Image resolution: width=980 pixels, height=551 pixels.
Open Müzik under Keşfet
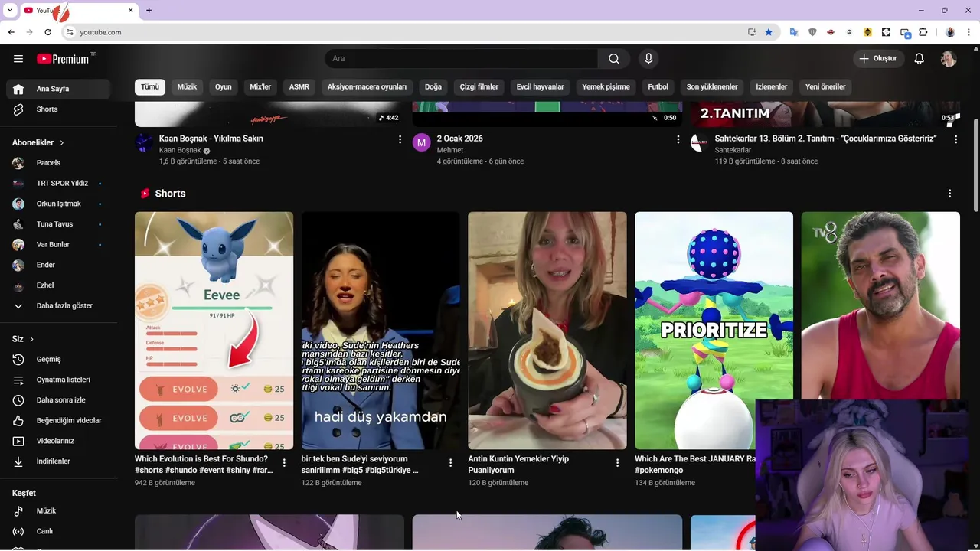point(58,510)
